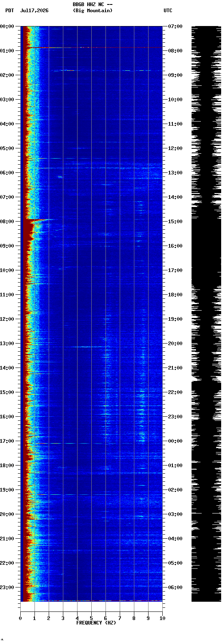This screenshot has width=224, height=644.
Task: Click the 00:00 UTC time label
Action: (175, 441)
